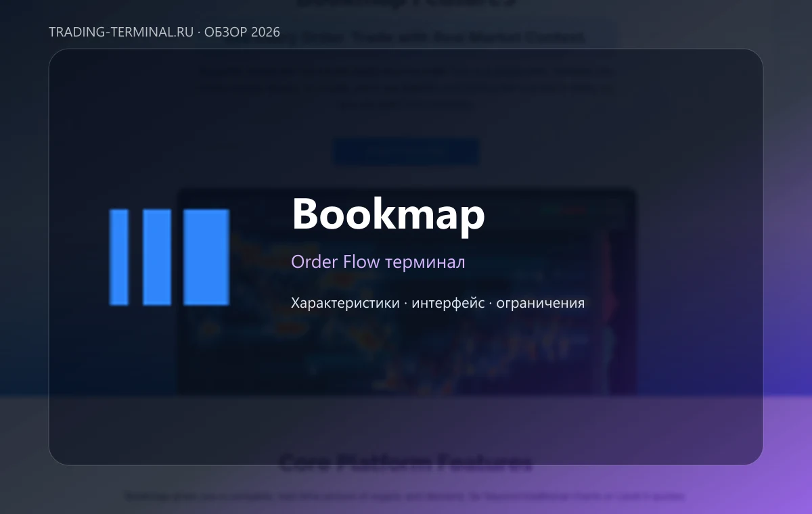Click the "Bookmap" title text
Viewport: 812px width, 514px height.
tap(388, 214)
